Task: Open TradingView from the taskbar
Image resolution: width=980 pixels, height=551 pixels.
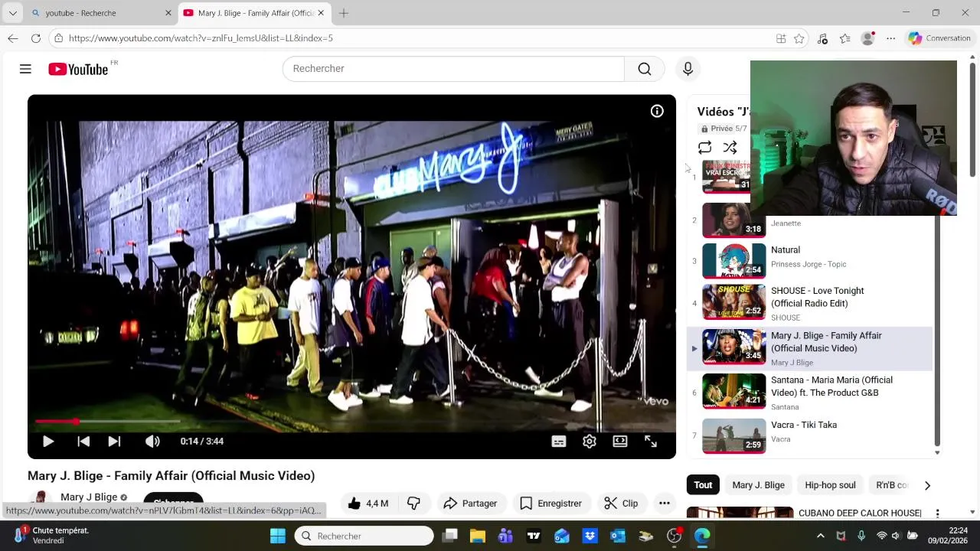Action: (534, 536)
